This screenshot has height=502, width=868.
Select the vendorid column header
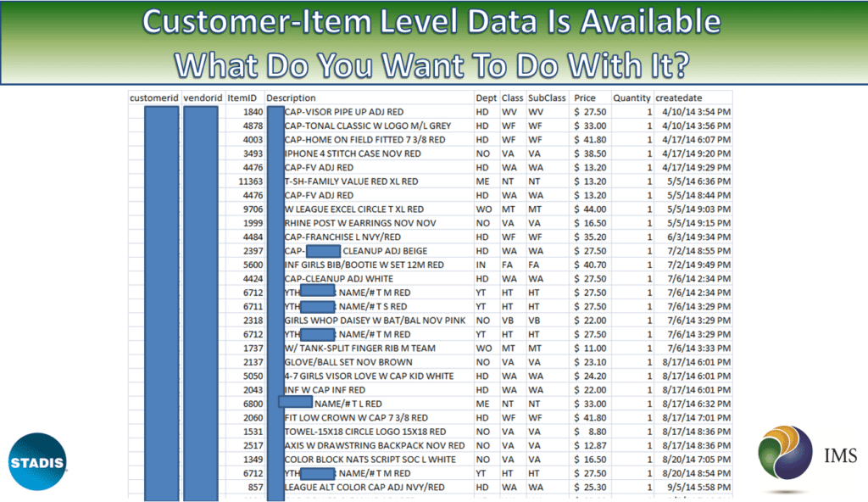coord(202,98)
